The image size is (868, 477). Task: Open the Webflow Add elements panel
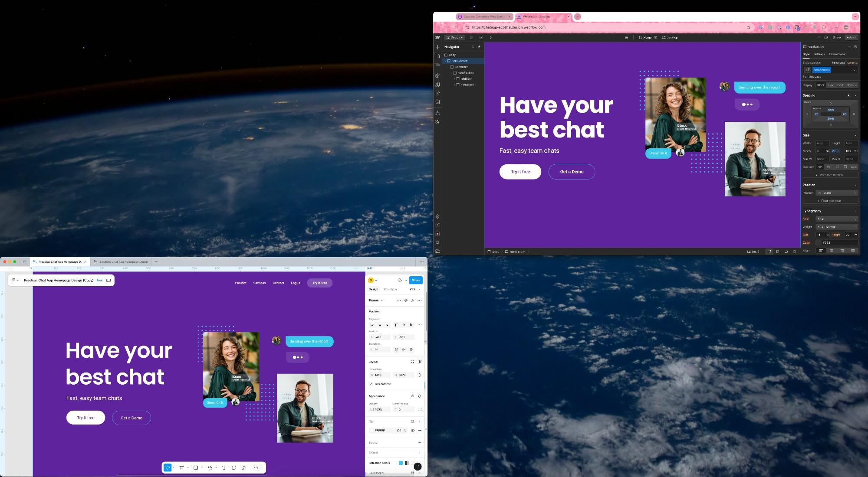coord(437,47)
